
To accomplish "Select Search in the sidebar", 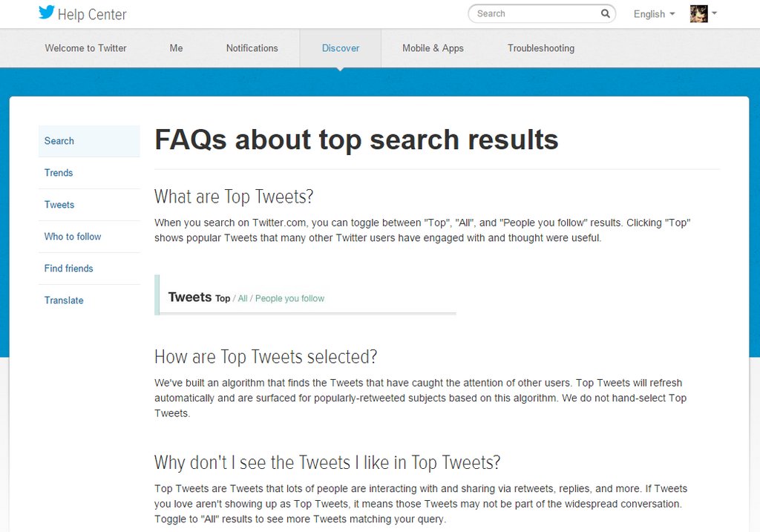I will 89,141.
